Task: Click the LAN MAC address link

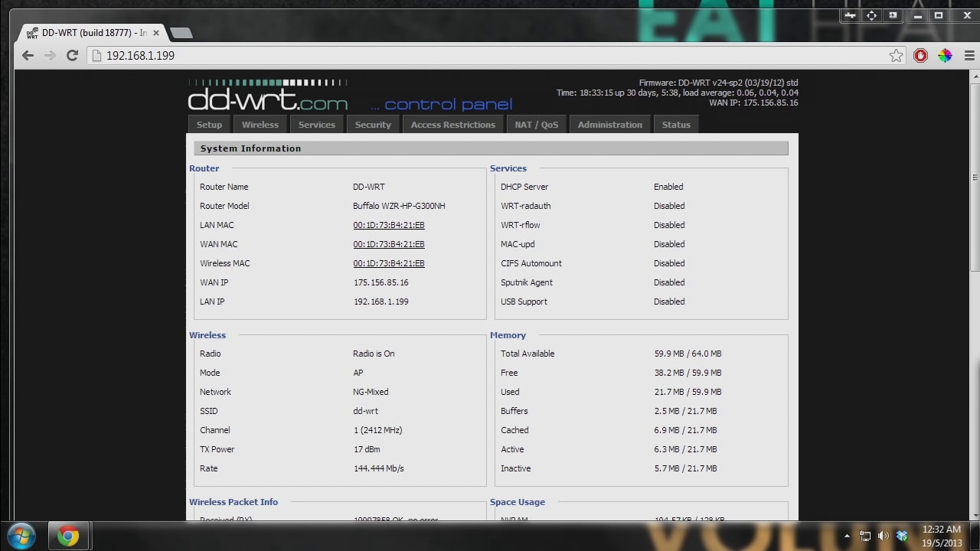Action: (x=389, y=225)
